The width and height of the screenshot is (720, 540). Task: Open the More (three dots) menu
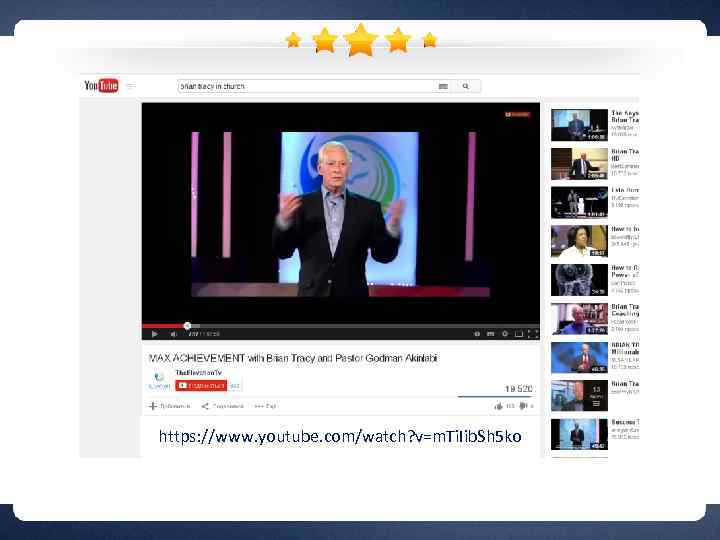(265, 406)
